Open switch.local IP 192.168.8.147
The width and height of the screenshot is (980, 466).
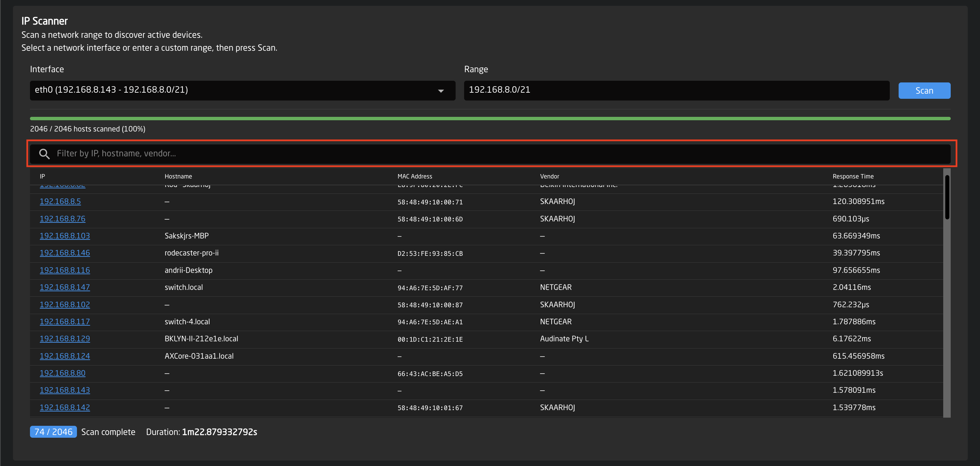pos(65,287)
